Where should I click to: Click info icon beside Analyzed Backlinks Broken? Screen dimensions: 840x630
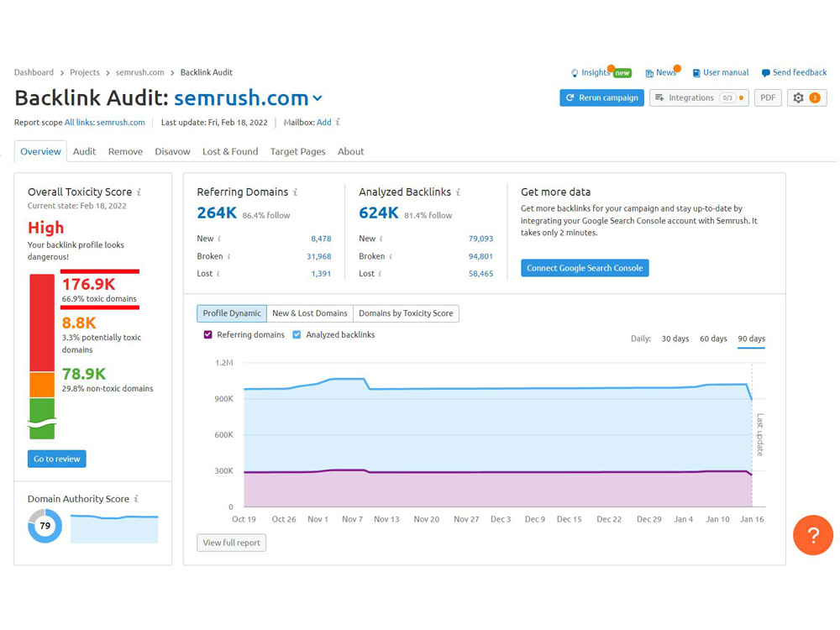pos(391,256)
